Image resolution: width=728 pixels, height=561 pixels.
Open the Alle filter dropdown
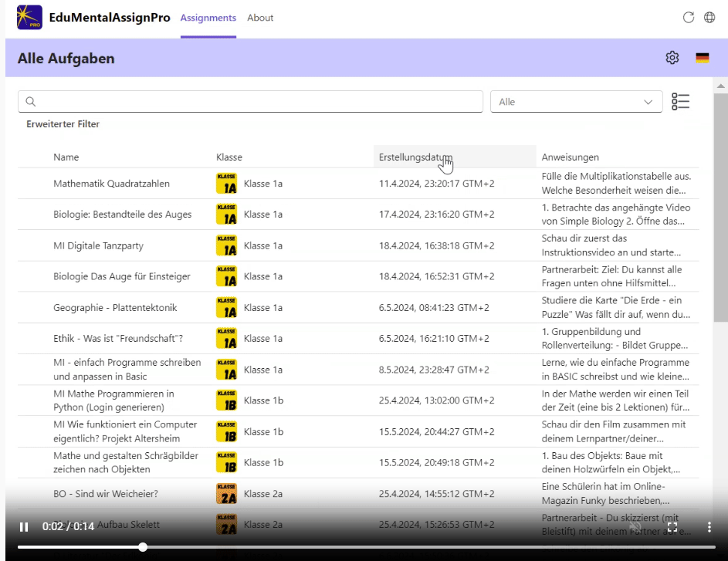[x=576, y=102]
